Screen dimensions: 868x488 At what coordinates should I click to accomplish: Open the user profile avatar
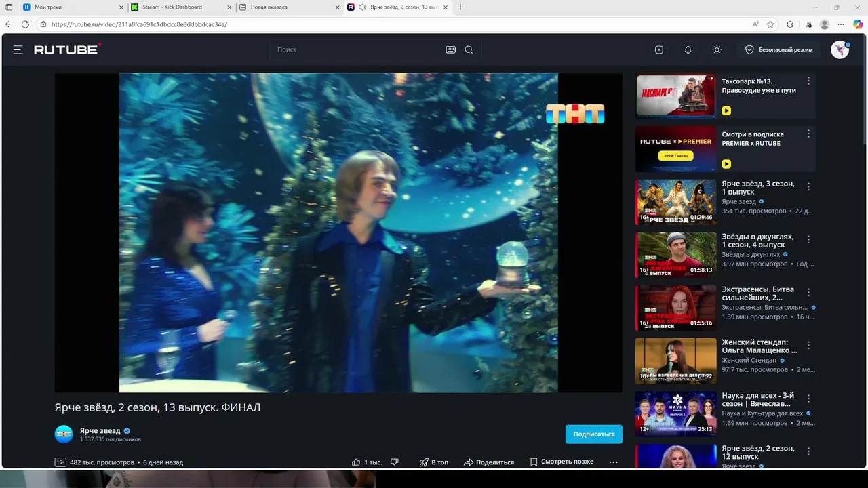(x=840, y=49)
